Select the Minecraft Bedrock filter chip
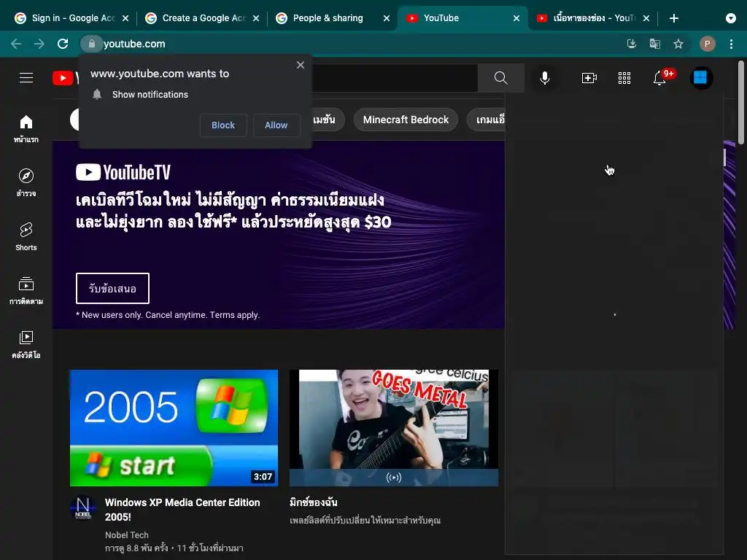 [406, 120]
